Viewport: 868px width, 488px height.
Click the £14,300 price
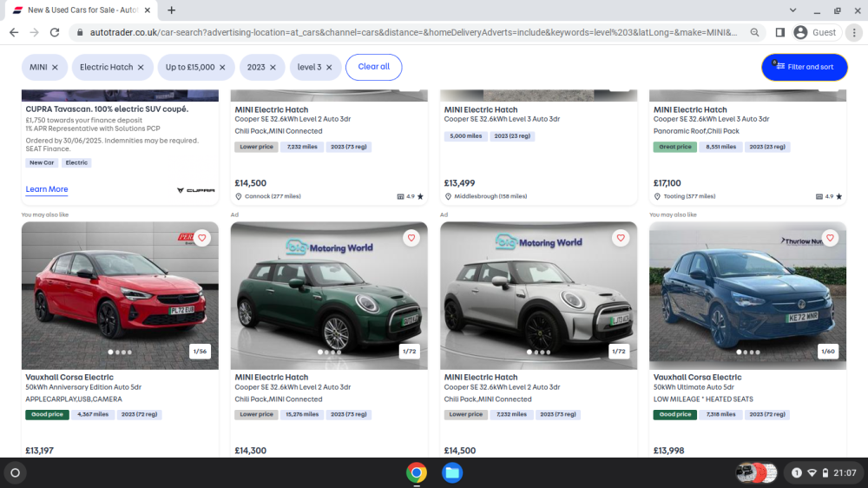click(x=250, y=451)
